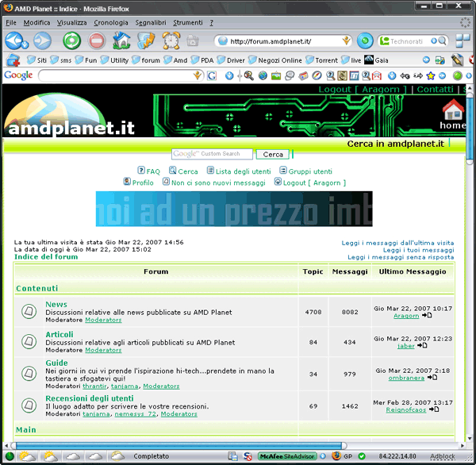Click the Technorati search magnifier icon

443,40
